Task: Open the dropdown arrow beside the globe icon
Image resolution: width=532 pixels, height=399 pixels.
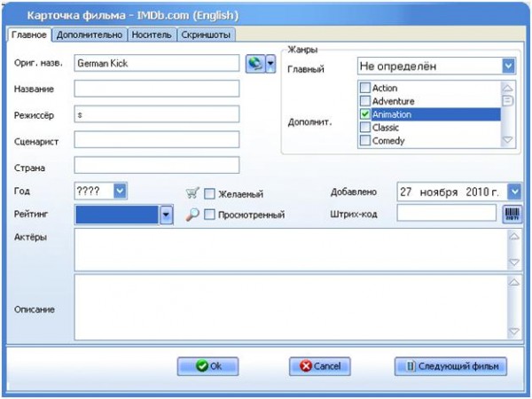Action: pos(270,64)
